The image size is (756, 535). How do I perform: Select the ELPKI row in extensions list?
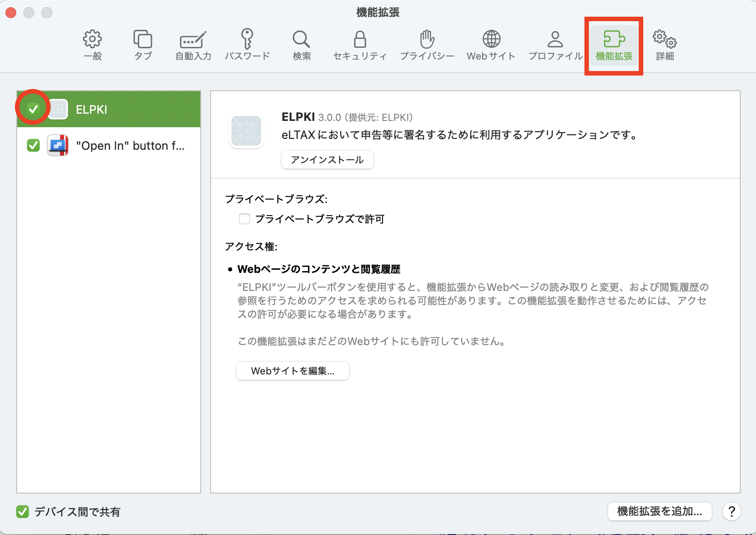tap(109, 109)
